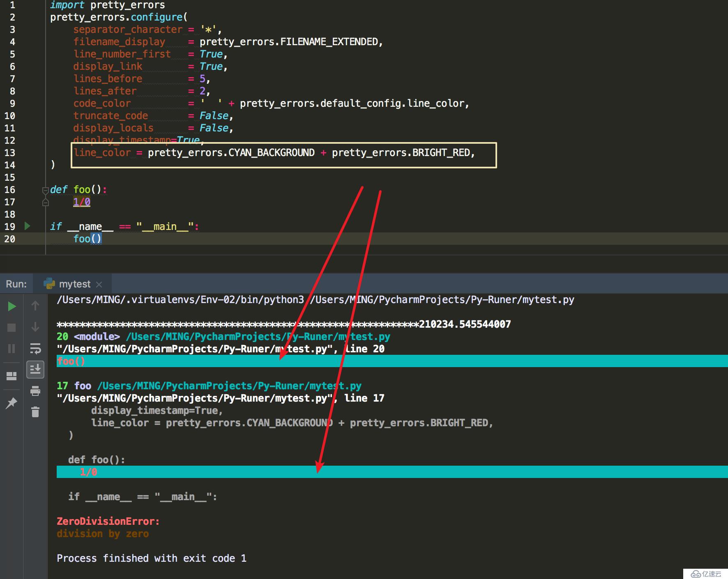Click display_locals parameter in editor
This screenshot has height=579, width=728.
tap(113, 128)
